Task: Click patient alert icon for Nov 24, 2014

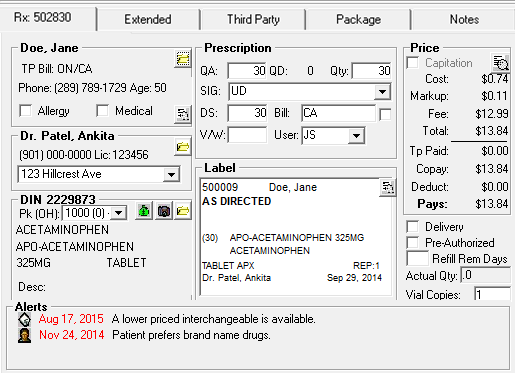Action: (24, 335)
